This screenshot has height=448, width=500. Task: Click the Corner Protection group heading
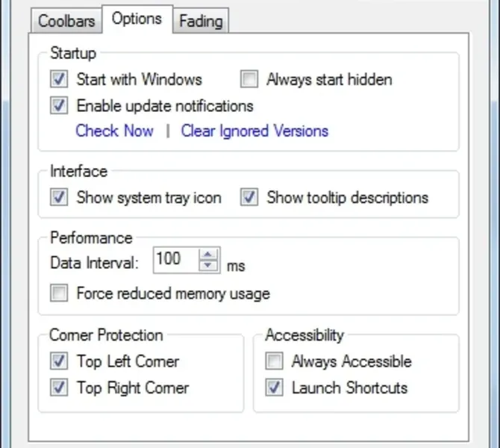point(106,335)
